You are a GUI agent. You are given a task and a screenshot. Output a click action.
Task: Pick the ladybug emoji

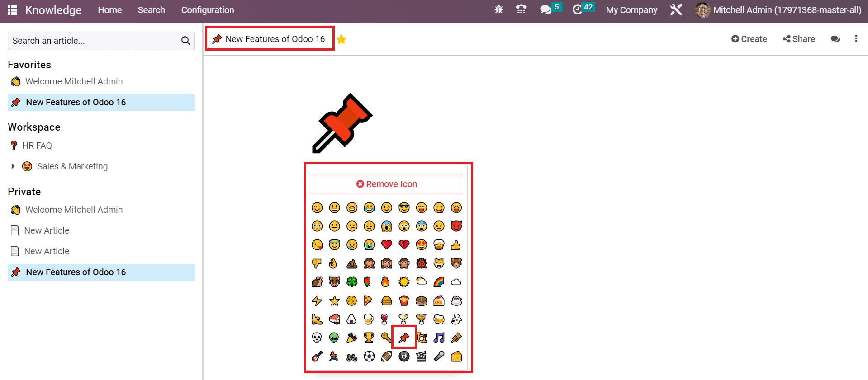[x=422, y=263]
